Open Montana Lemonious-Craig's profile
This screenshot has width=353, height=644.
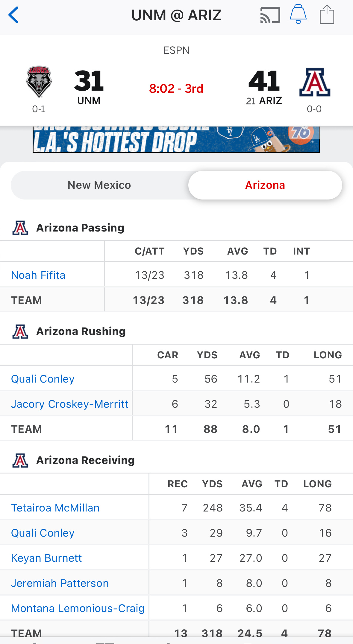point(78,608)
